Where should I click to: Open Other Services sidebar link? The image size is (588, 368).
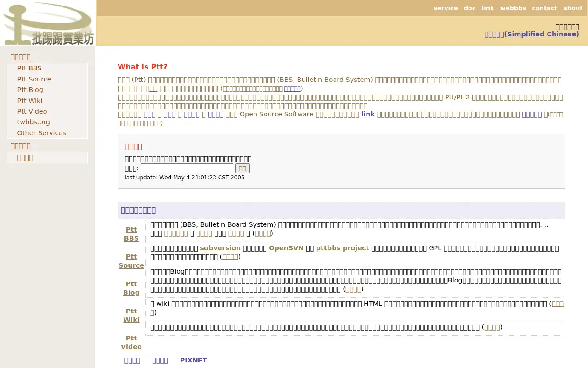[x=41, y=133]
